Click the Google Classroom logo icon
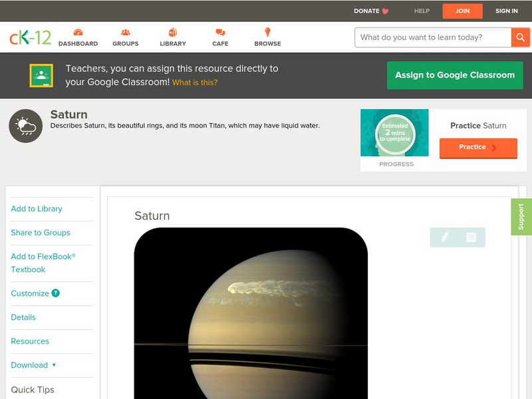 (41, 75)
